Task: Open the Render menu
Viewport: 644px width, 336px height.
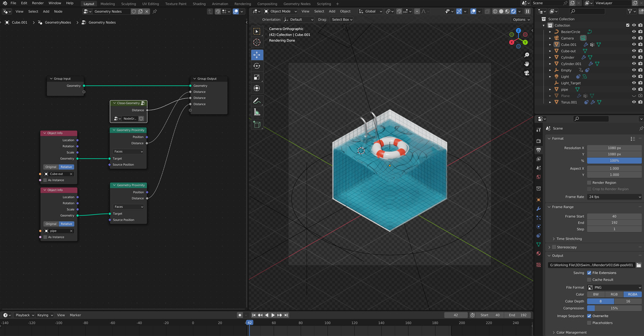Action: pyautogui.click(x=38, y=3)
